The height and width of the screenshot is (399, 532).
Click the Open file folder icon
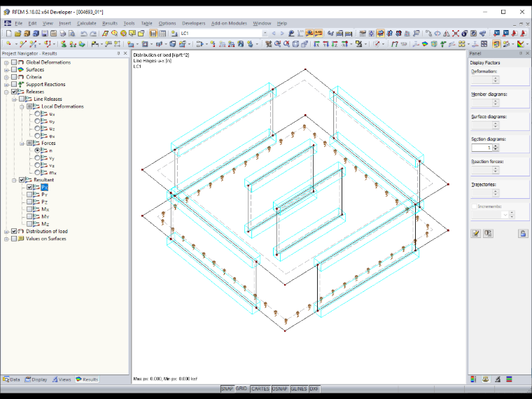click(17, 34)
